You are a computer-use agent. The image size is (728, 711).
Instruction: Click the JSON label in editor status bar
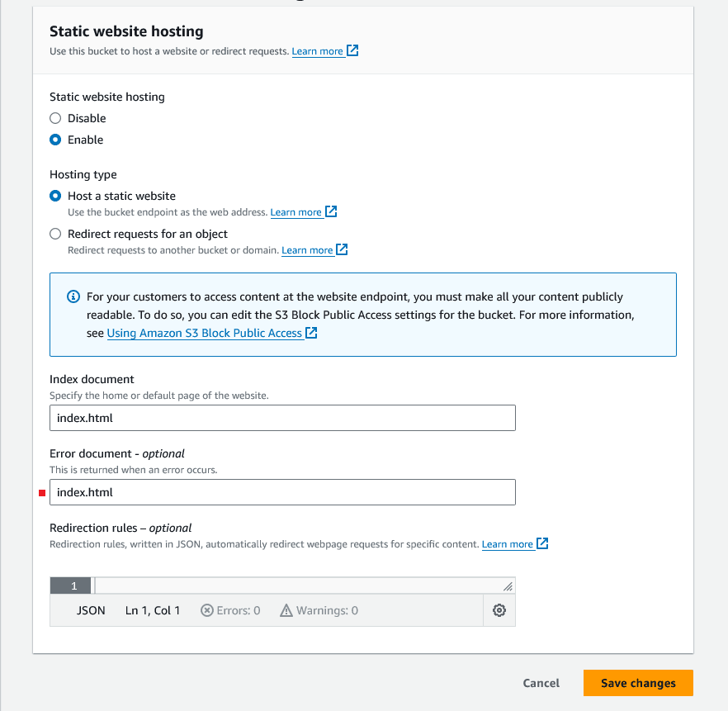[91, 610]
